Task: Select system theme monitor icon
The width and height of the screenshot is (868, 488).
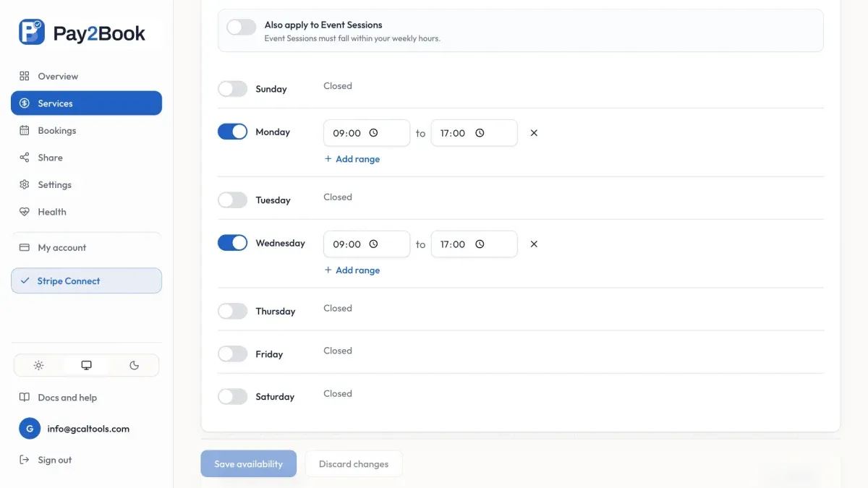Action: click(87, 365)
